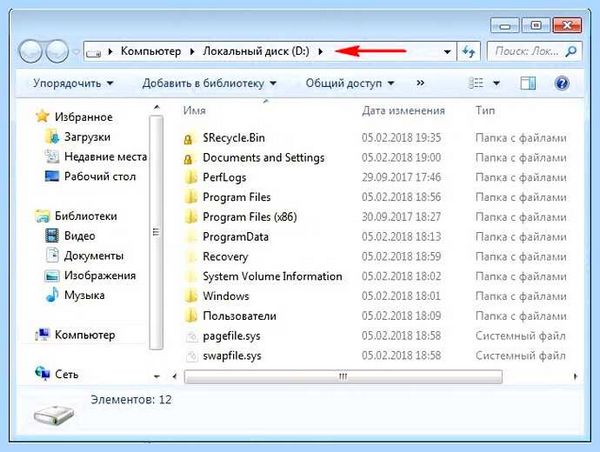Select the Windows folder icon

click(190, 296)
